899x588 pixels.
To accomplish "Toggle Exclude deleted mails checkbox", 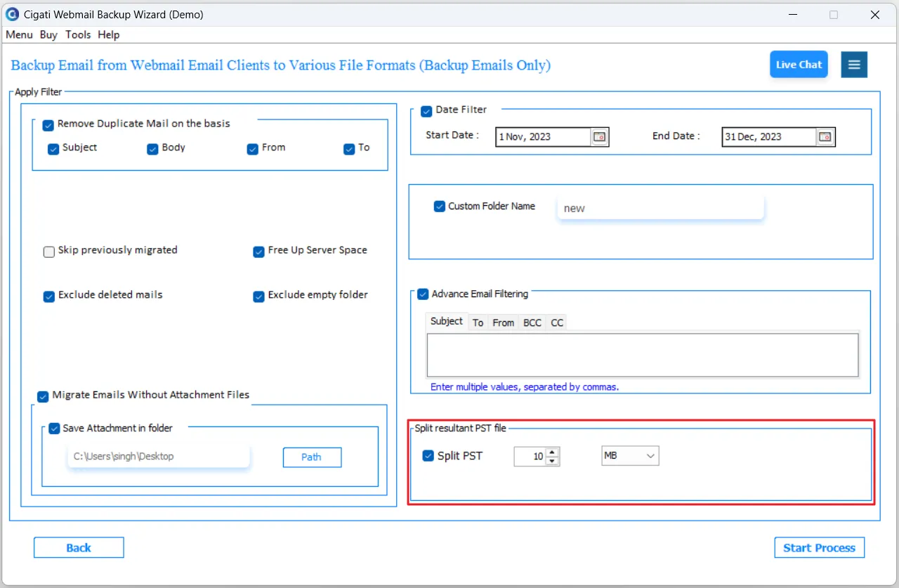I will click(x=49, y=296).
